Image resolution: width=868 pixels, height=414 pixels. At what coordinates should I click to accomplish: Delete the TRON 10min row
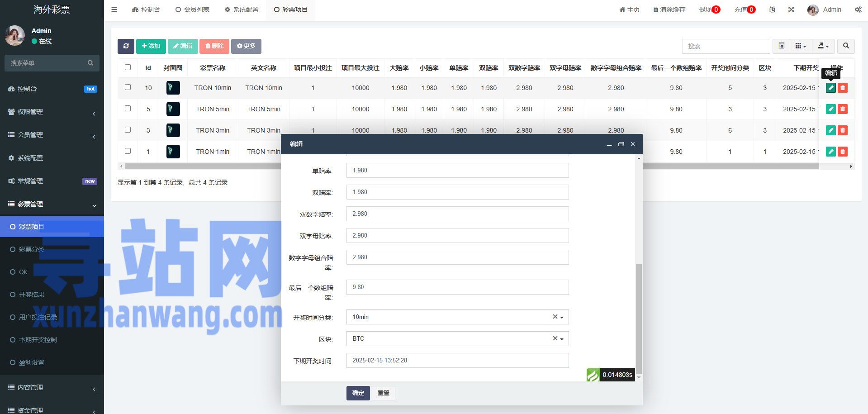point(843,88)
